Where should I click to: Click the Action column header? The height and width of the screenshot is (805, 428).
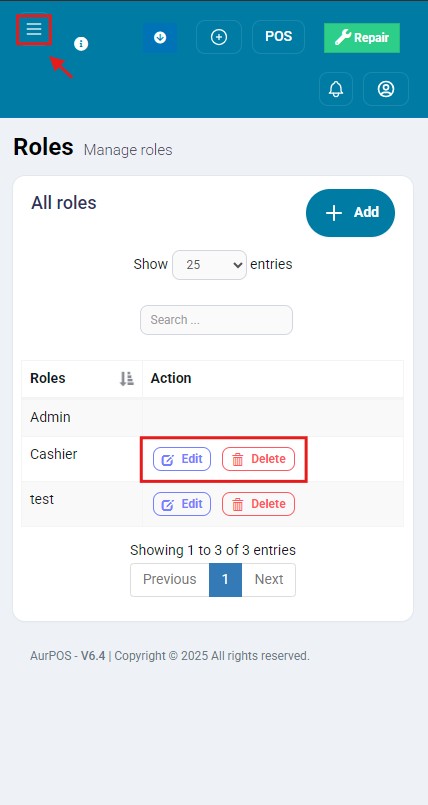coord(171,378)
